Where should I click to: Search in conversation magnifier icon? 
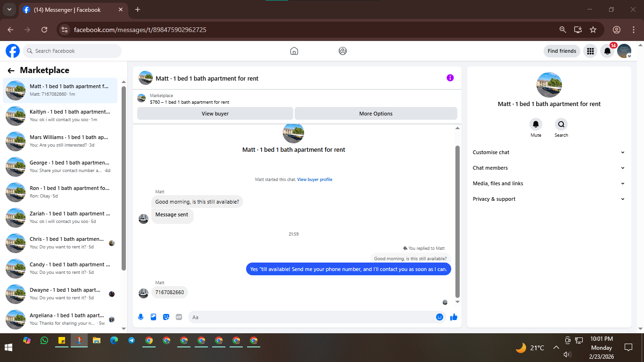click(x=561, y=124)
